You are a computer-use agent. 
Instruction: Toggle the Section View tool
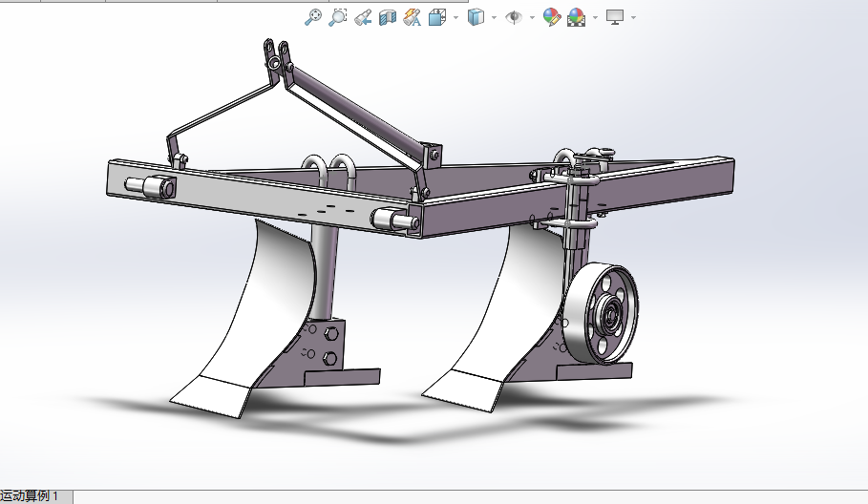coord(387,17)
